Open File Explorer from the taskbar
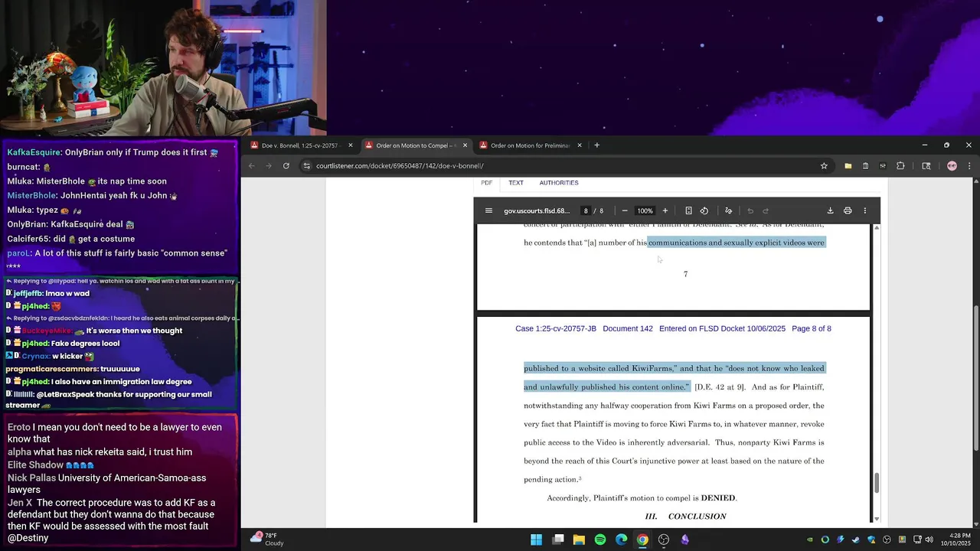This screenshot has width=980, height=551. 579,540
